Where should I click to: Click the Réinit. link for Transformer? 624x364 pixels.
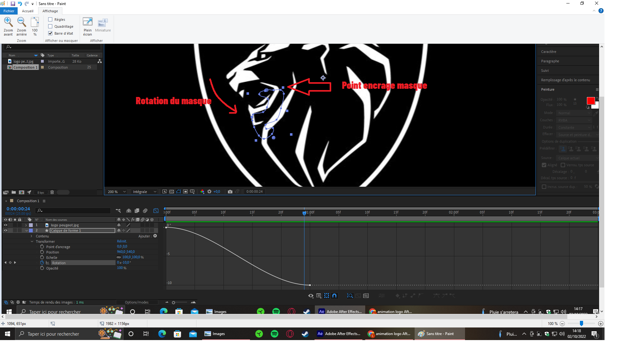tap(122, 241)
